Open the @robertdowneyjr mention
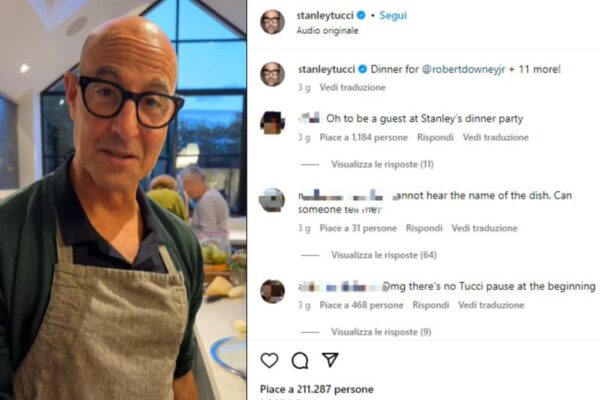 463,69
